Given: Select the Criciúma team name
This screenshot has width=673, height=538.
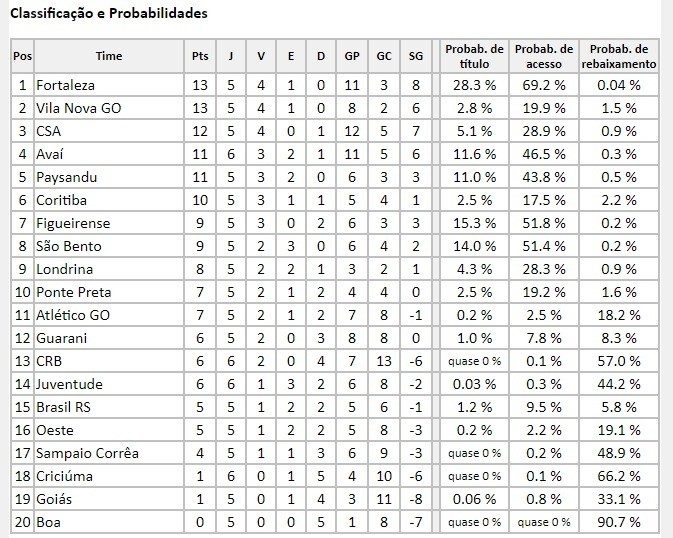Looking at the screenshot, I should click(64, 476).
